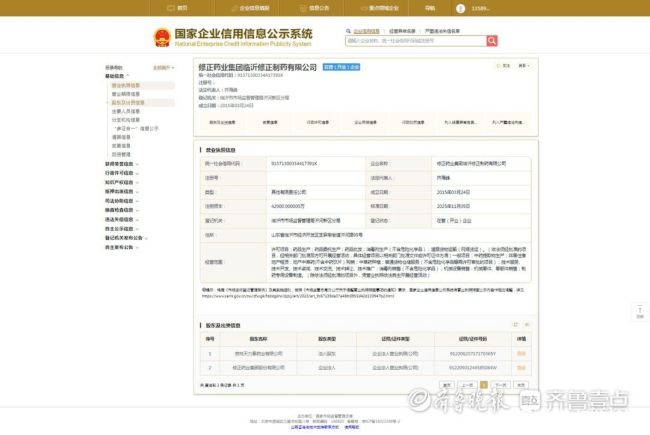
Task: Expand the 知识产权信息 sidebar group
Action: coord(122,182)
